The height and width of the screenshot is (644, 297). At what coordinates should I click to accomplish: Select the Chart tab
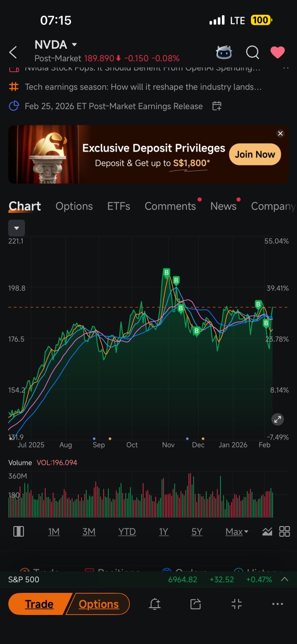click(x=25, y=206)
